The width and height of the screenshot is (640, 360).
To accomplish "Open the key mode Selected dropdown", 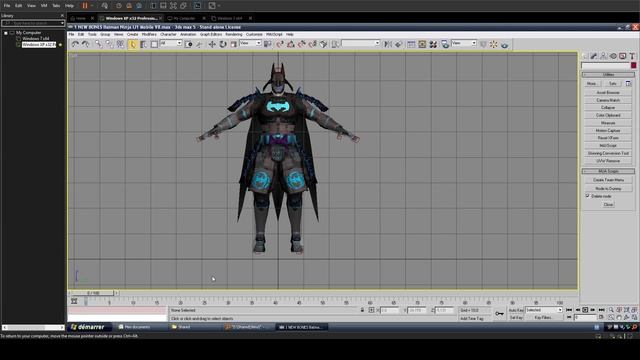I will click(x=543, y=310).
